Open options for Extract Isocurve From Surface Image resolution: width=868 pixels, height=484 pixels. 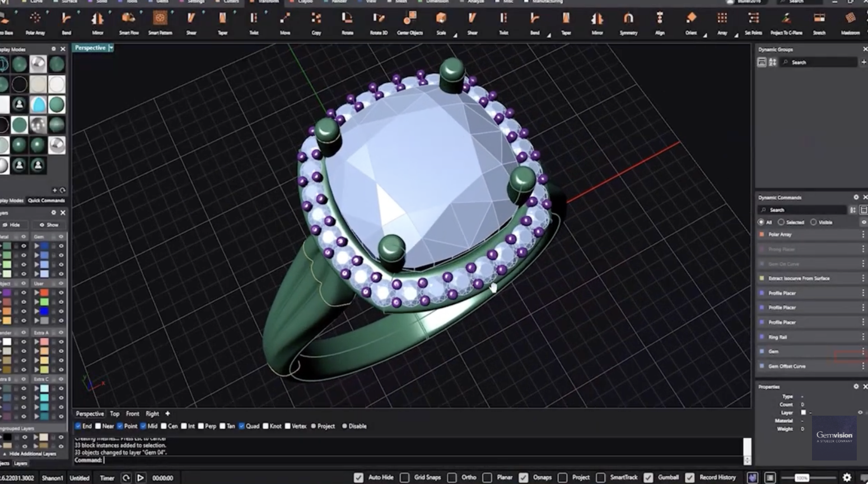click(863, 278)
